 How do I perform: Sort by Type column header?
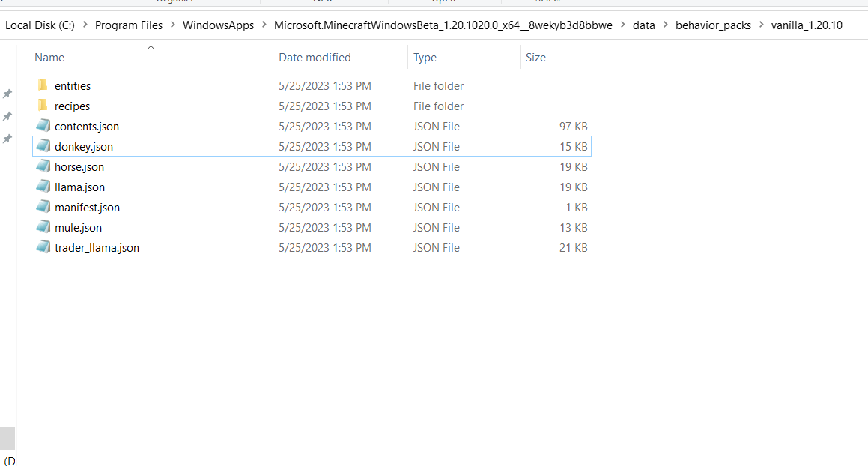click(425, 58)
